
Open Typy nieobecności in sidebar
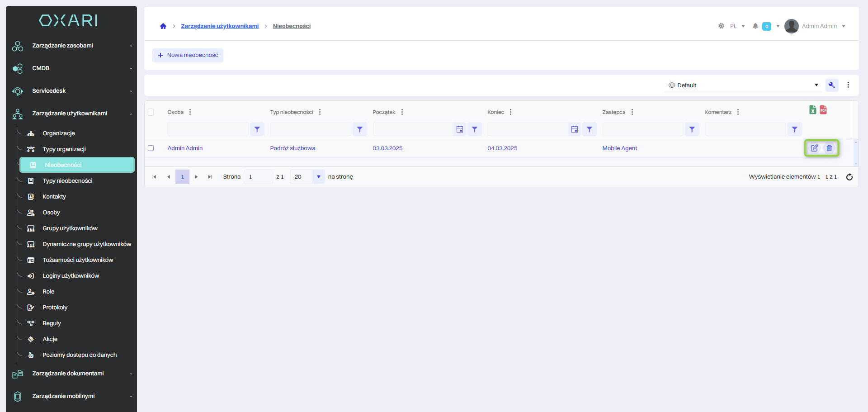(x=67, y=181)
